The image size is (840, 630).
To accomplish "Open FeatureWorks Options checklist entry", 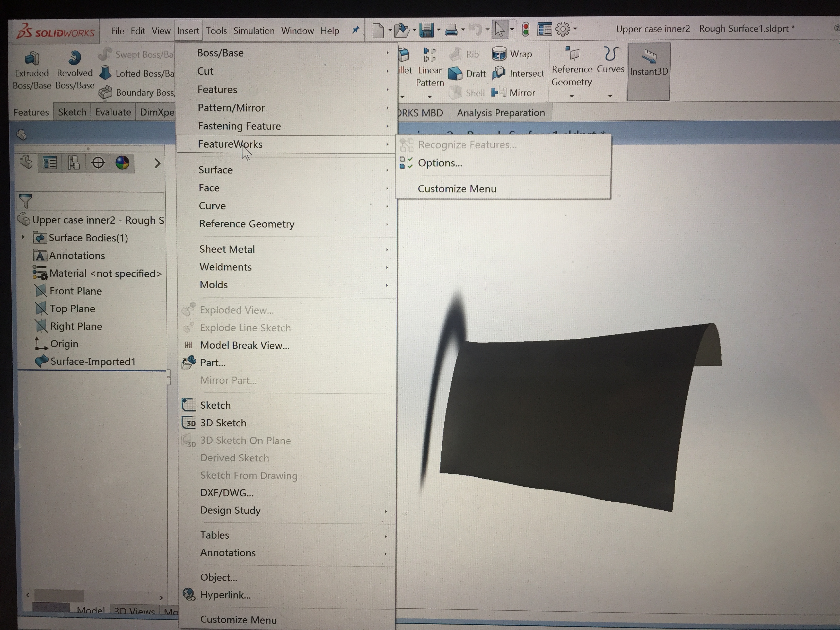I will (439, 163).
